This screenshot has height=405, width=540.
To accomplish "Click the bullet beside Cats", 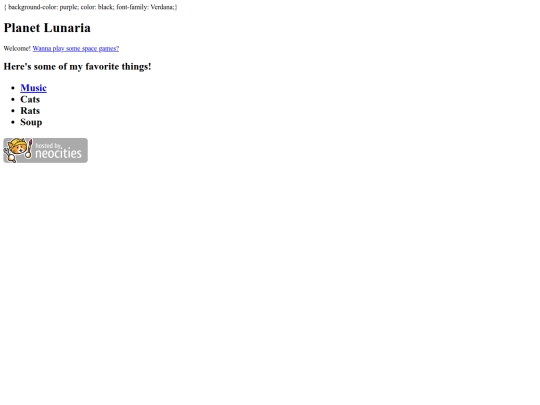I will coord(13,100).
